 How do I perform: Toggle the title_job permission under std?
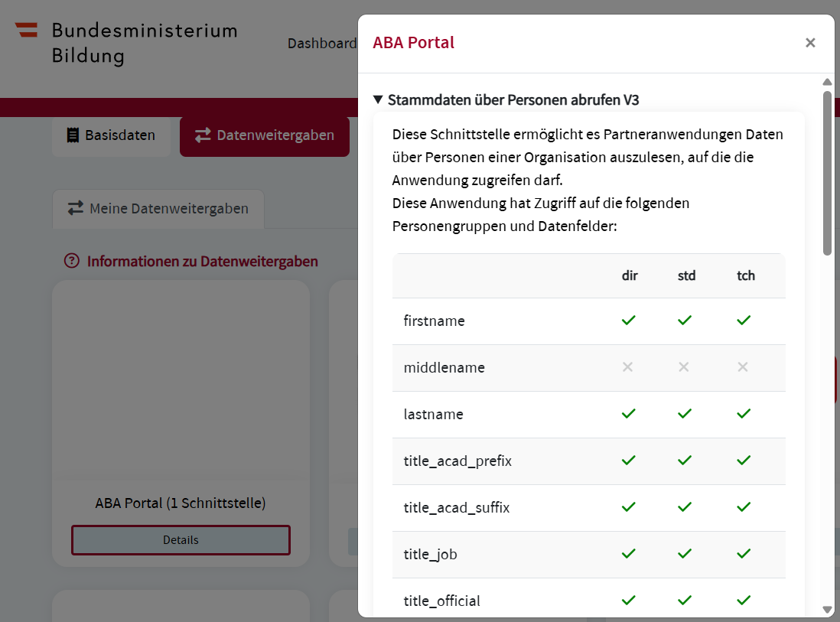click(x=685, y=554)
